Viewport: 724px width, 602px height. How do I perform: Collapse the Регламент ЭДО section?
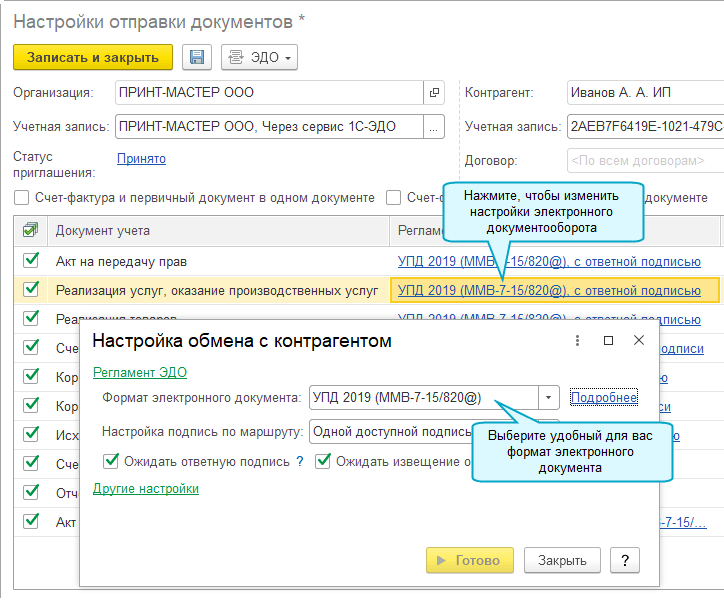tap(140, 372)
